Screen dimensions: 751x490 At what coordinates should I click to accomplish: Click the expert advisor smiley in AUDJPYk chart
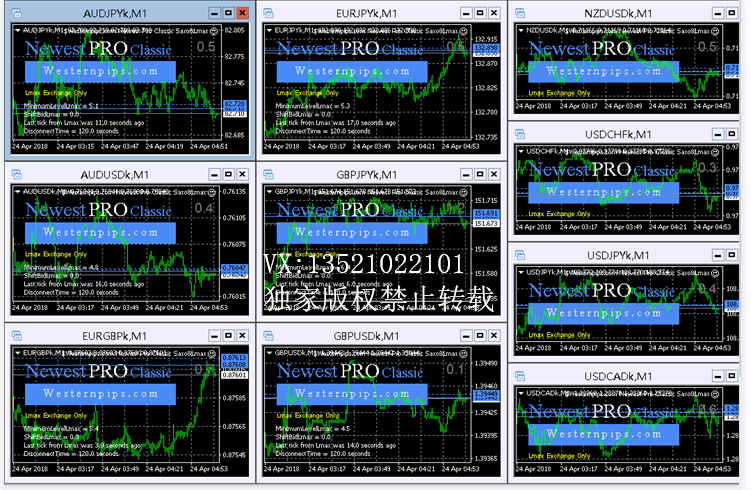(x=214, y=31)
